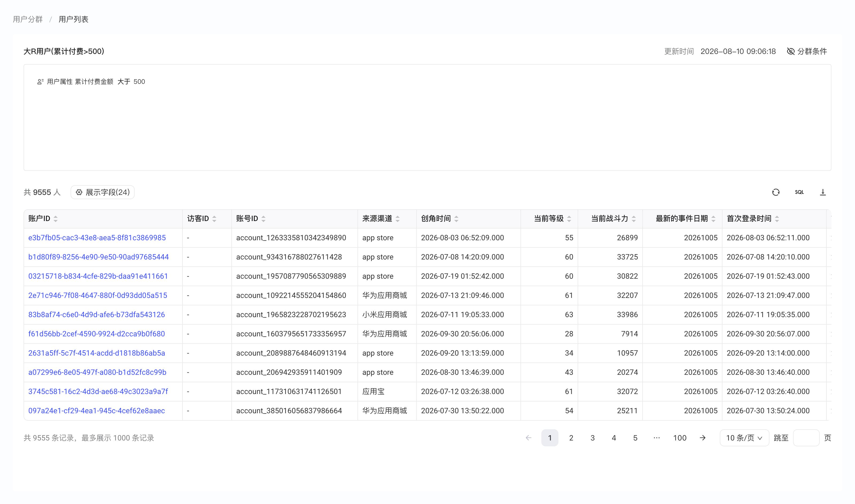Go to page 5
Image resolution: width=855 pixels, height=504 pixels.
point(635,438)
